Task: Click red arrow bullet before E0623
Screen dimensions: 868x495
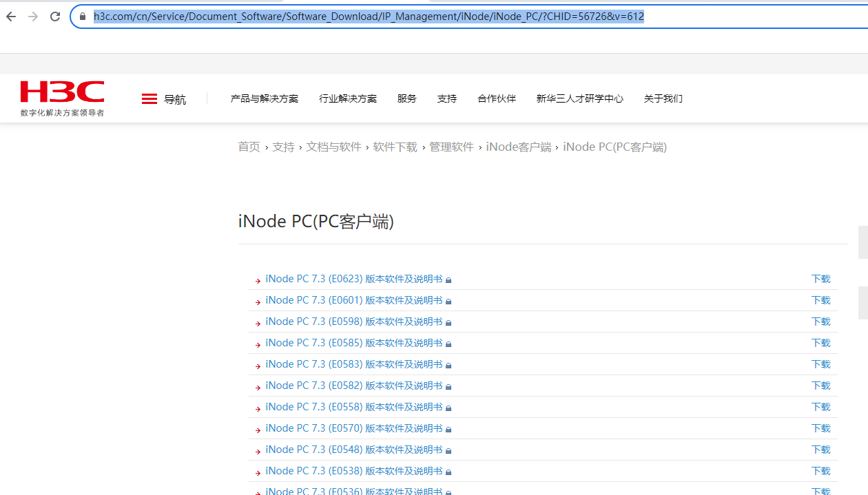Action: click(258, 281)
